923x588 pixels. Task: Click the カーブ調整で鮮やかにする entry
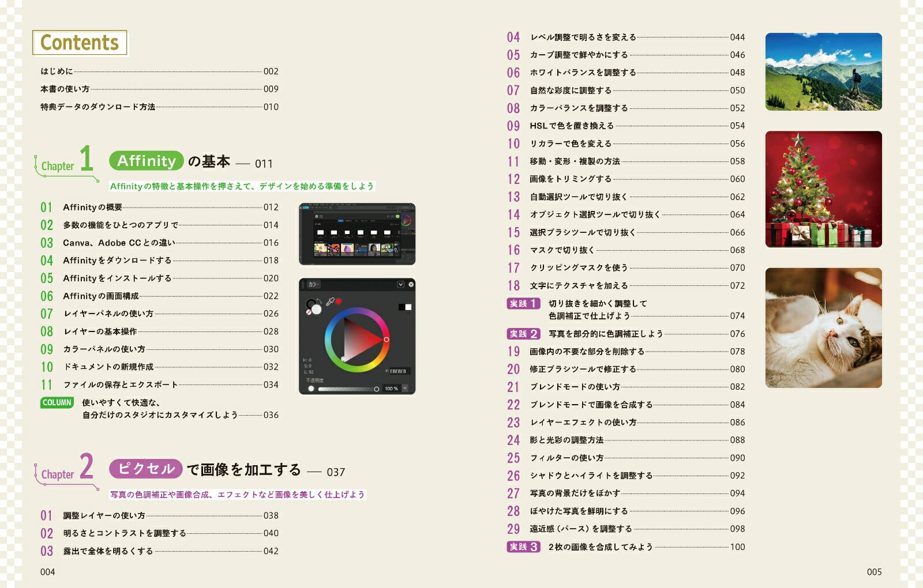pos(626,55)
